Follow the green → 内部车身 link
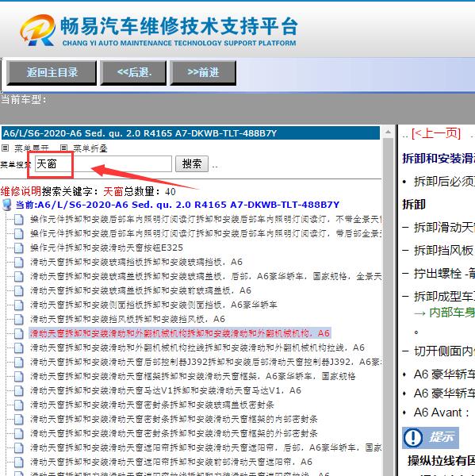The width and height of the screenshot is (475, 476). pos(444,313)
